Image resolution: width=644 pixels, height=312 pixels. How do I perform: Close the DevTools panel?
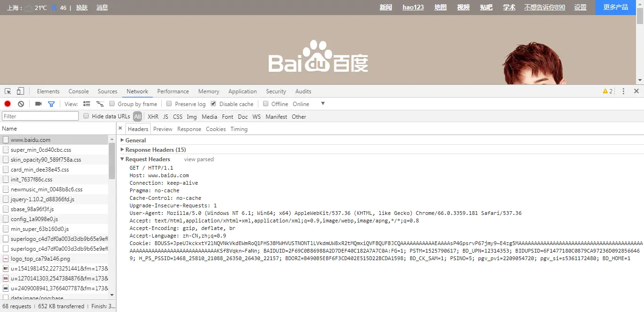pos(636,91)
